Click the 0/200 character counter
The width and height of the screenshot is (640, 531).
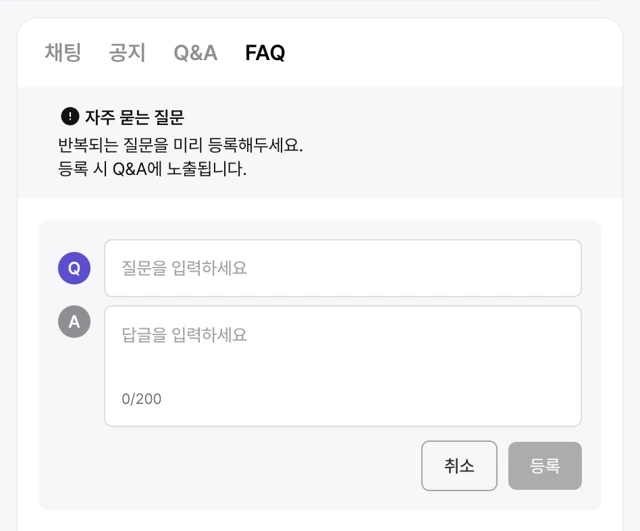tap(141, 399)
